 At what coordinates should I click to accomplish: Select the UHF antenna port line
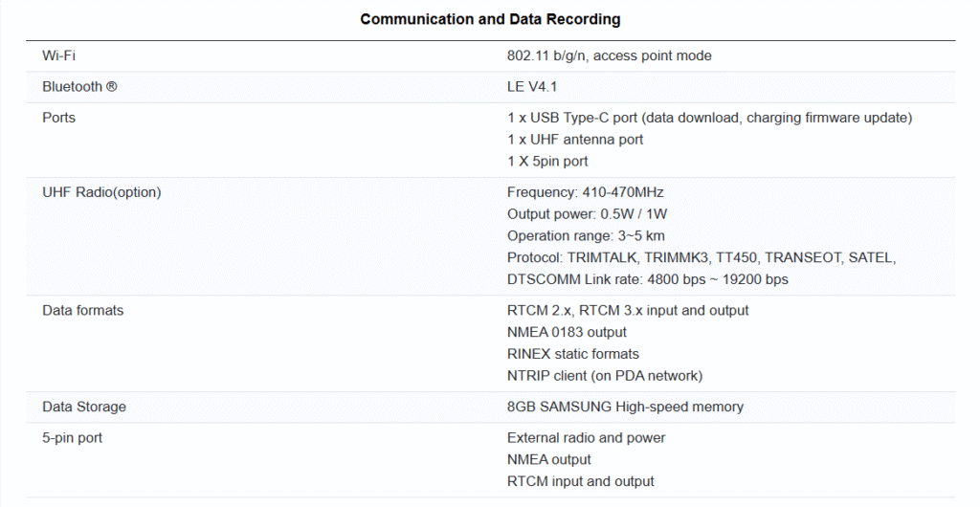pyautogui.click(x=575, y=140)
